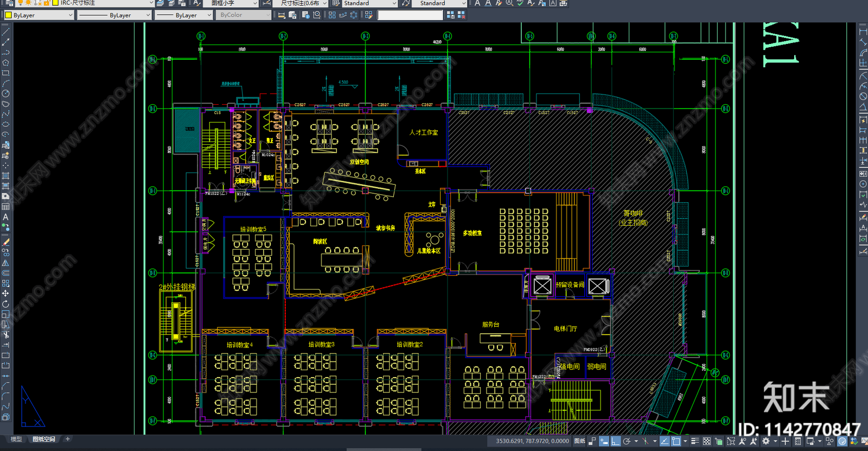Open the Layer Properties Manager icon
Image resolution: width=868 pixels, height=451 pixels.
tap(9, 3)
